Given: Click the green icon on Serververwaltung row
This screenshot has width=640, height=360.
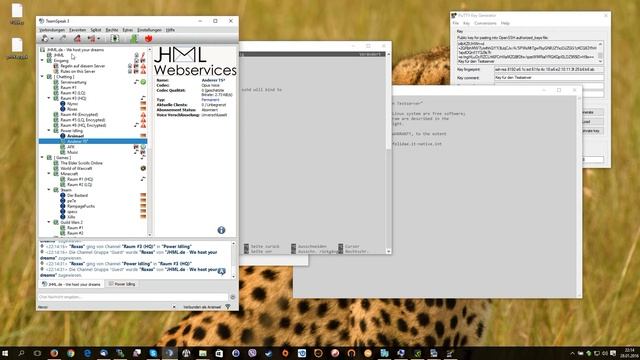Looking at the screenshot, I should [x=143, y=82].
